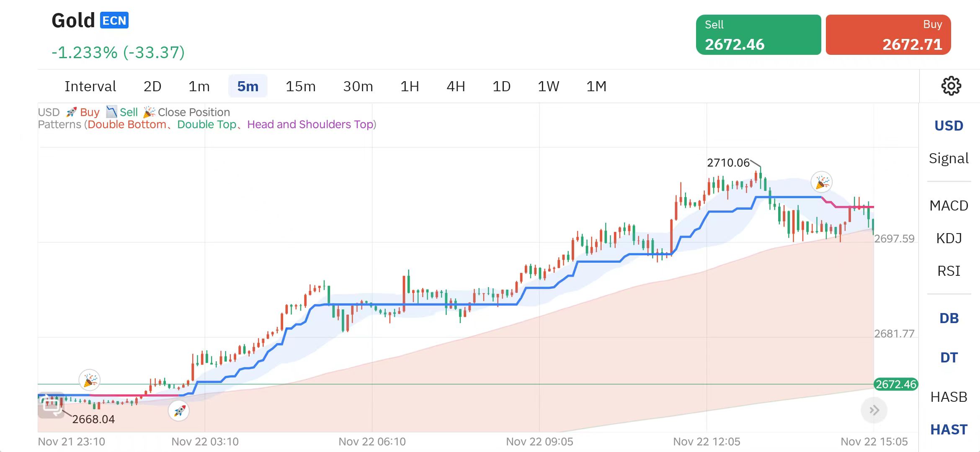Click party popper marker at chart bottom-left

pyautogui.click(x=90, y=380)
